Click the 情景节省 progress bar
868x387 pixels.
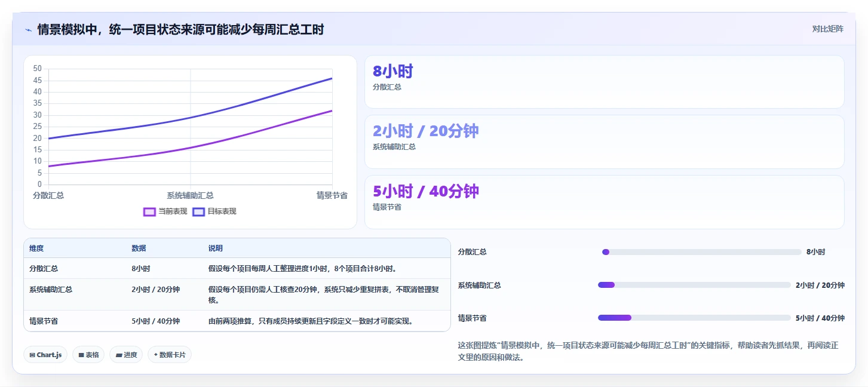coord(694,318)
